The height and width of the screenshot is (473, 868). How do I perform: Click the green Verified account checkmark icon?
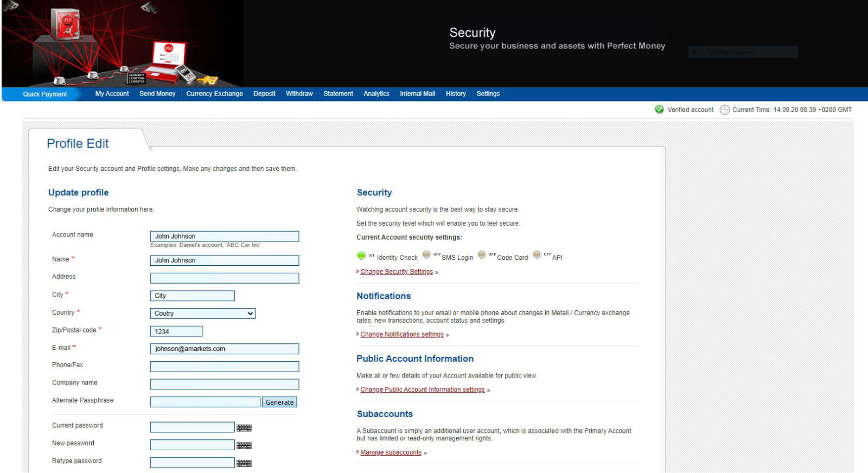point(659,110)
